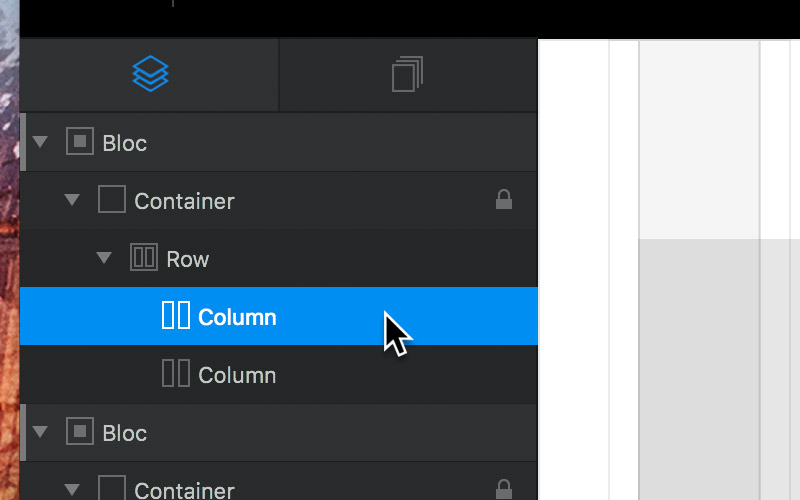
Task: Click the first Bloc layer icon
Action: click(x=80, y=141)
